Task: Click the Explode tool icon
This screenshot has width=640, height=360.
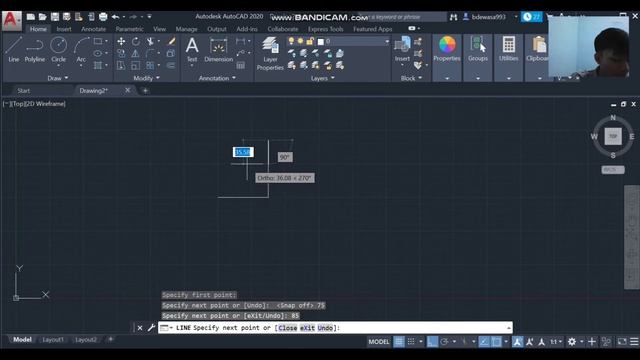Action: (x=171, y=53)
